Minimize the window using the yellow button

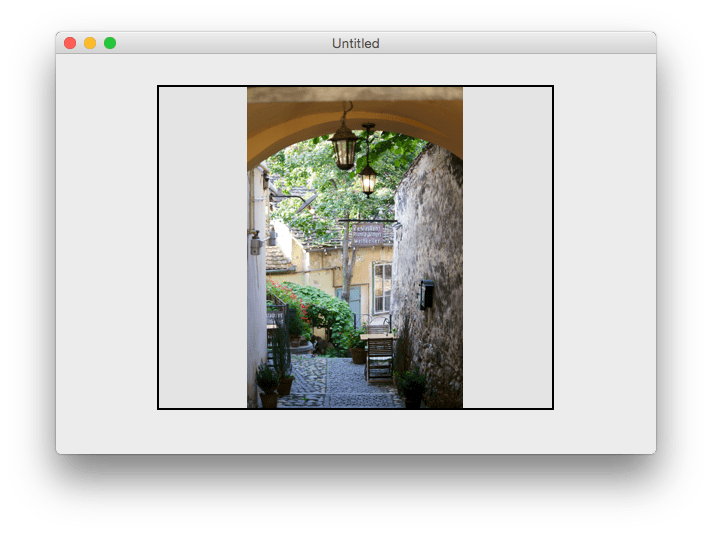click(90, 43)
